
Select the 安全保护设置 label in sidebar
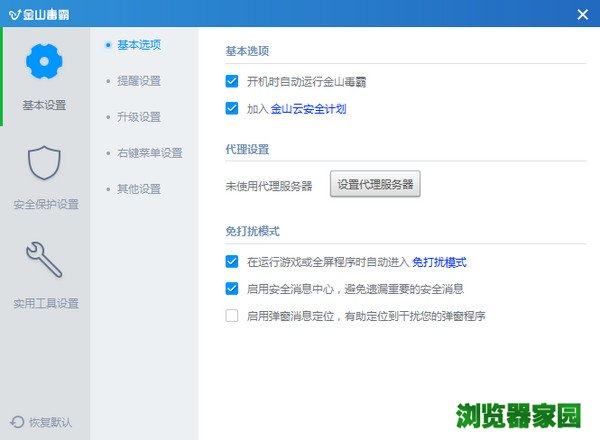pyautogui.click(x=46, y=204)
